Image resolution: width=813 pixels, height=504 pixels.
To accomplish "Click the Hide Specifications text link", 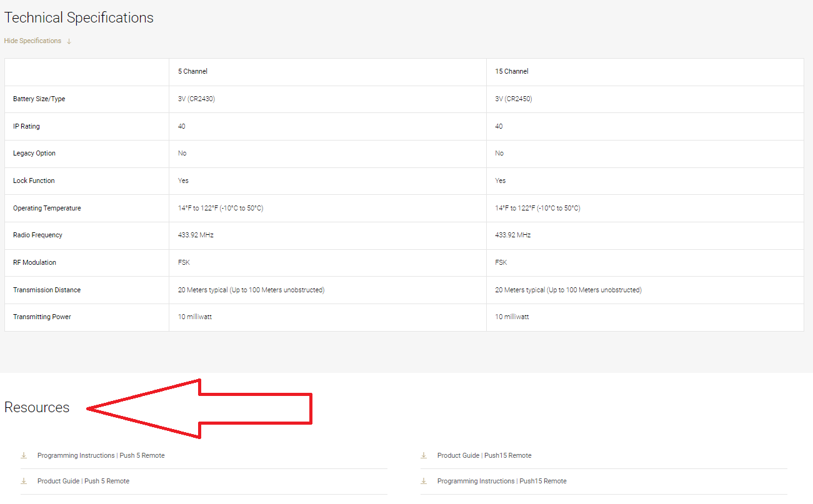I will click(x=32, y=41).
